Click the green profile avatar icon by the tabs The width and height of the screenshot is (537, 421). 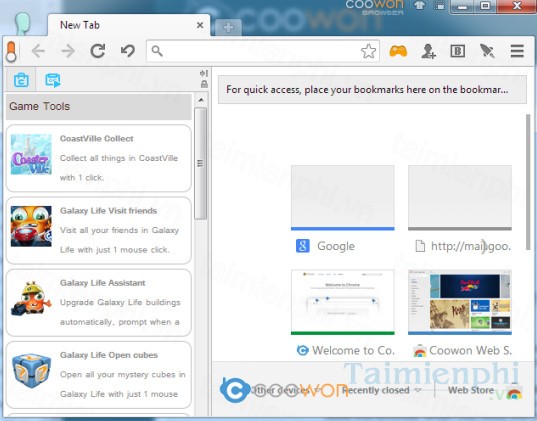[23, 23]
